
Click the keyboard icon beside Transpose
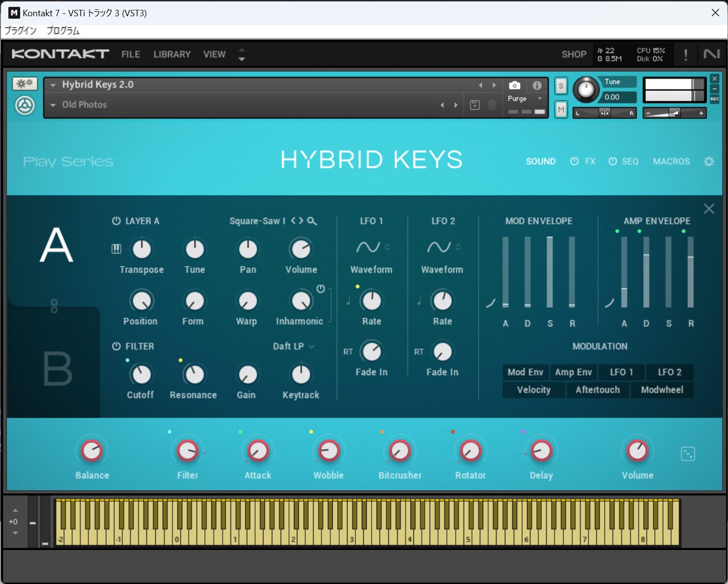(x=116, y=249)
